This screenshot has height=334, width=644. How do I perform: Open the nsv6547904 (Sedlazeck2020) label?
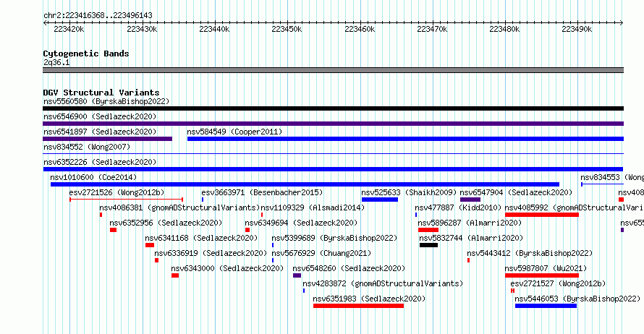516,192
